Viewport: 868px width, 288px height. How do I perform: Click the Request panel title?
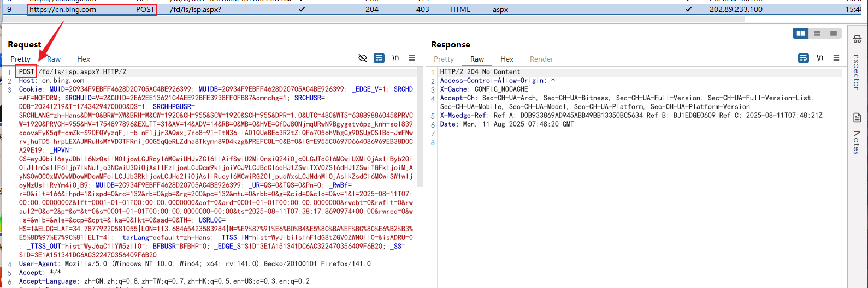pyautogui.click(x=24, y=44)
